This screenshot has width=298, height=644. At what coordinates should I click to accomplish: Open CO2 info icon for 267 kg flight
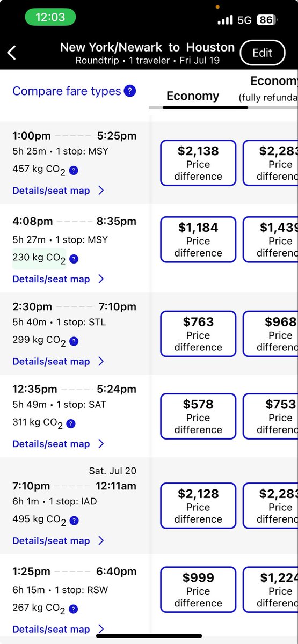74,609
